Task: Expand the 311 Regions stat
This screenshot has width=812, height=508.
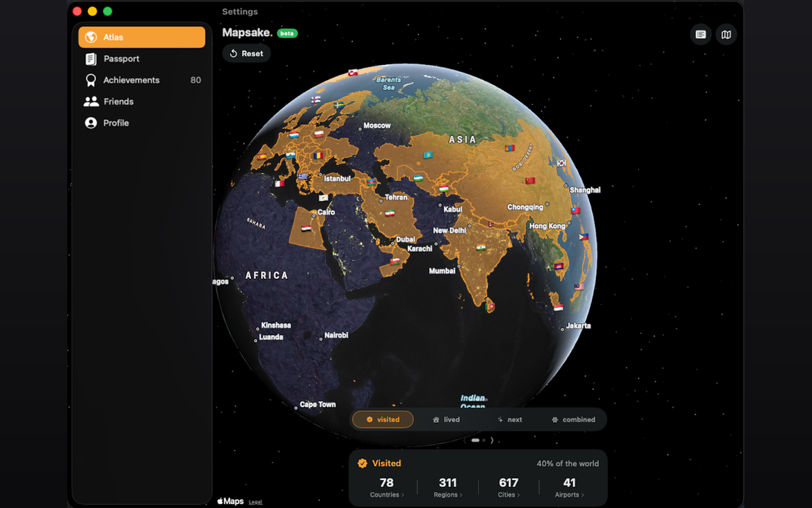Action: pyautogui.click(x=448, y=488)
